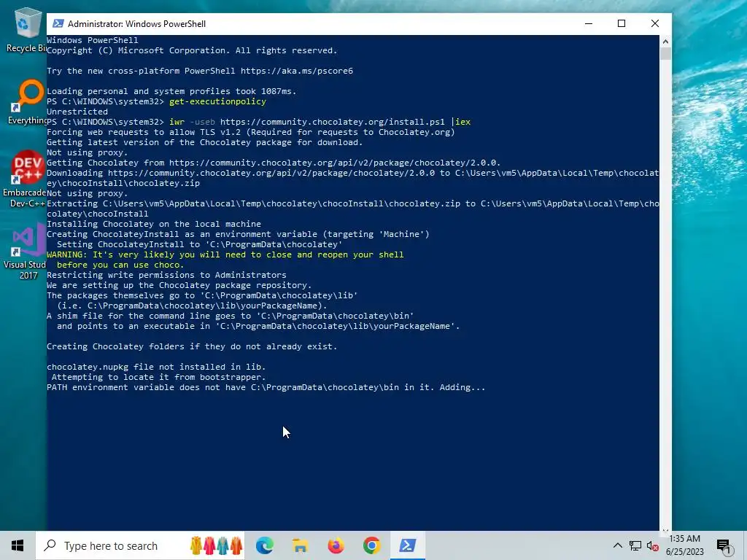Screen dimensions: 747x560
Task: Click the PowerShell vertical scrollbar thumb
Action: pyautogui.click(x=665, y=53)
